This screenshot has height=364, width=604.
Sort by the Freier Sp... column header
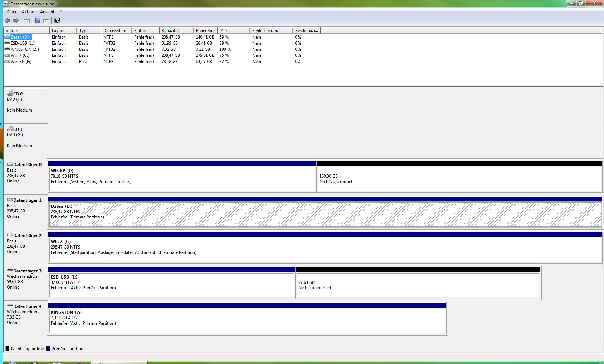[x=206, y=31]
